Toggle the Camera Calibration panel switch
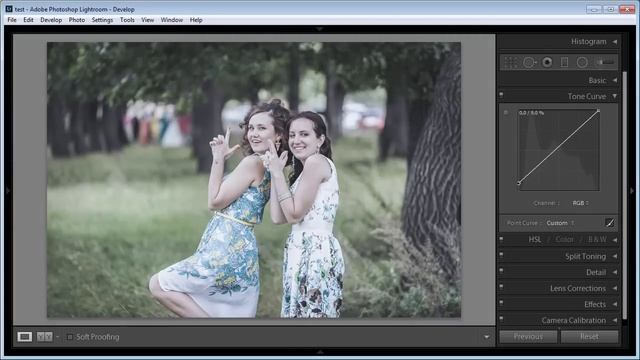The width and height of the screenshot is (640, 360). tap(502, 318)
